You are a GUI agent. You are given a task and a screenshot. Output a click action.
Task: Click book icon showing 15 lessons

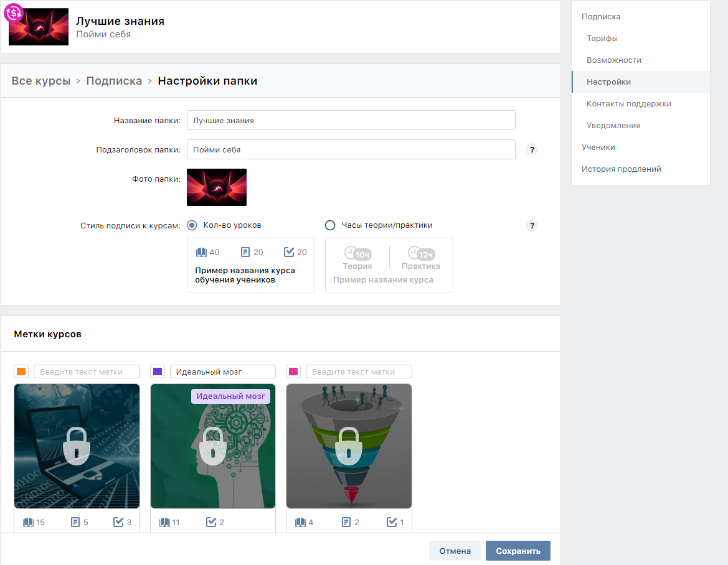pyautogui.click(x=28, y=522)
